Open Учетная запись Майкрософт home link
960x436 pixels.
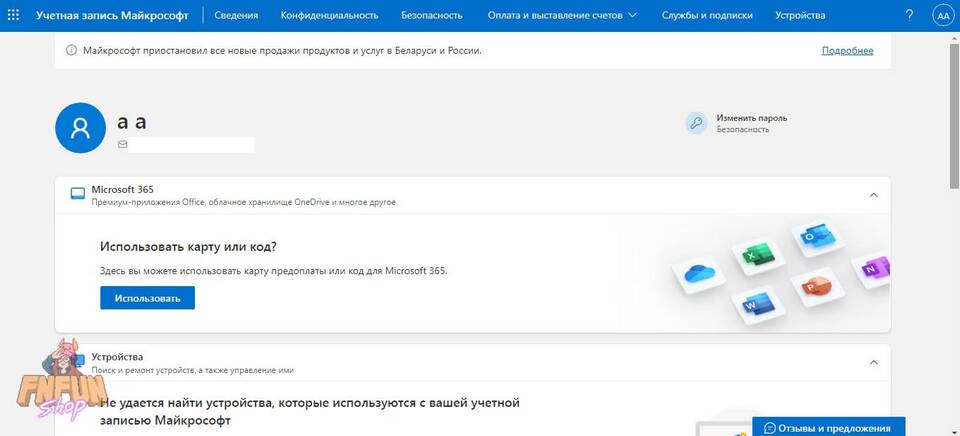click(112, 15)
